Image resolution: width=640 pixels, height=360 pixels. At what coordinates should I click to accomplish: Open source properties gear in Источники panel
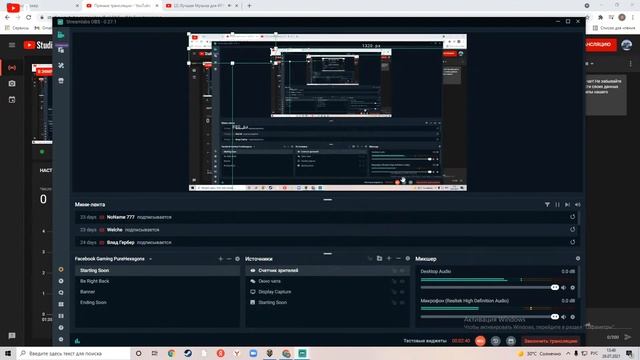(x=408, y=258)
